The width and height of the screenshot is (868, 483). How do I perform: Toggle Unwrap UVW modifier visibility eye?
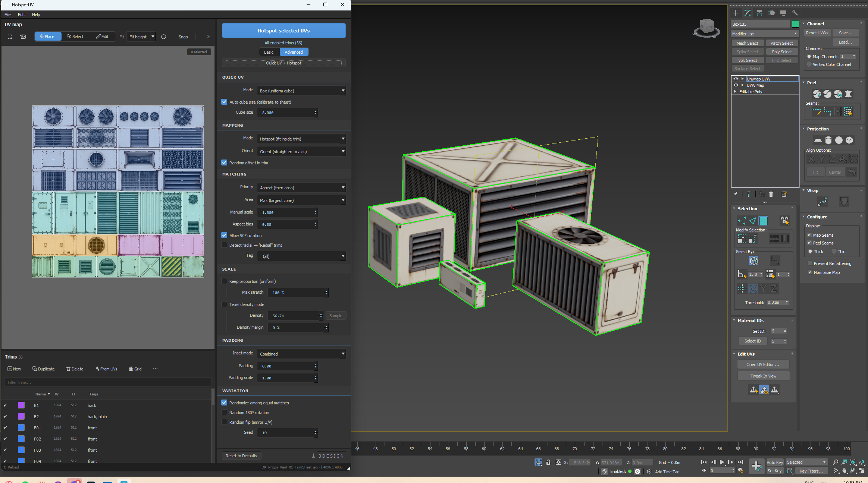(736, 79)
